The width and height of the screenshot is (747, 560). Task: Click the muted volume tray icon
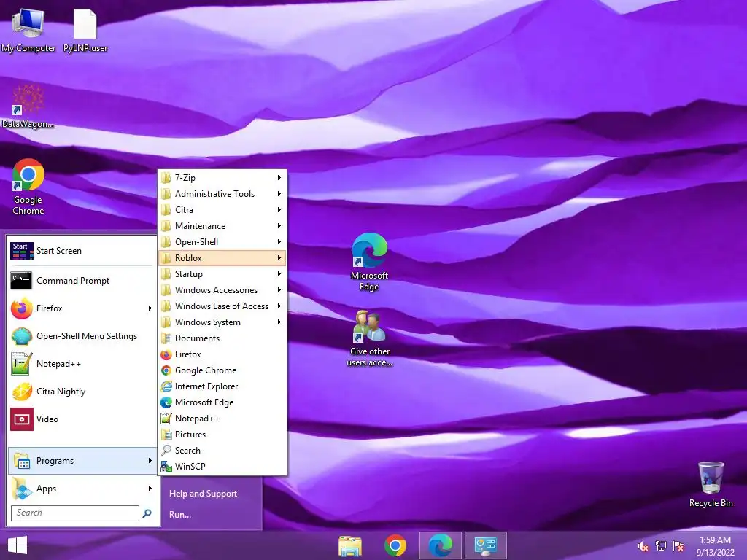[x=643, y=546]
